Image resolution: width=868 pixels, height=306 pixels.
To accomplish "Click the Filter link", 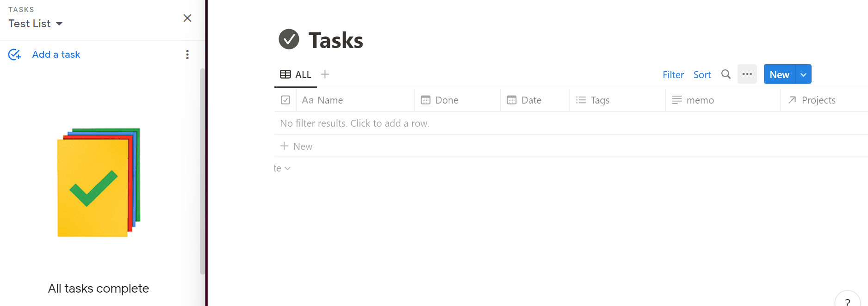I will (x=673, y=74).
